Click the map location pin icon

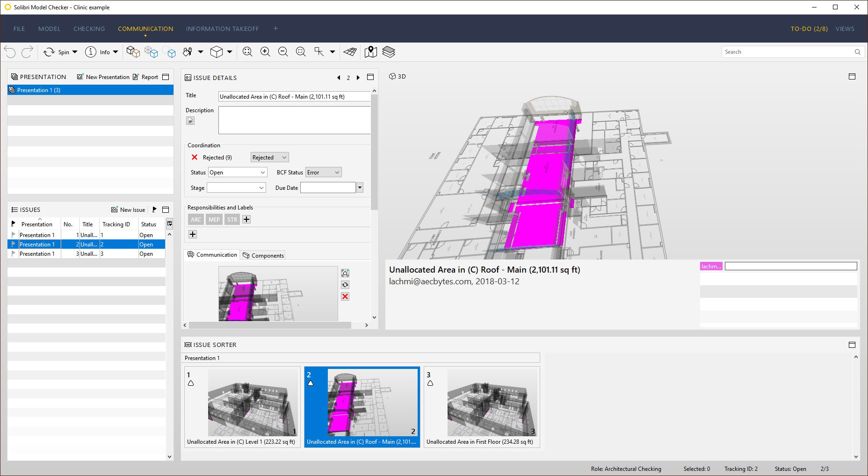370,52
